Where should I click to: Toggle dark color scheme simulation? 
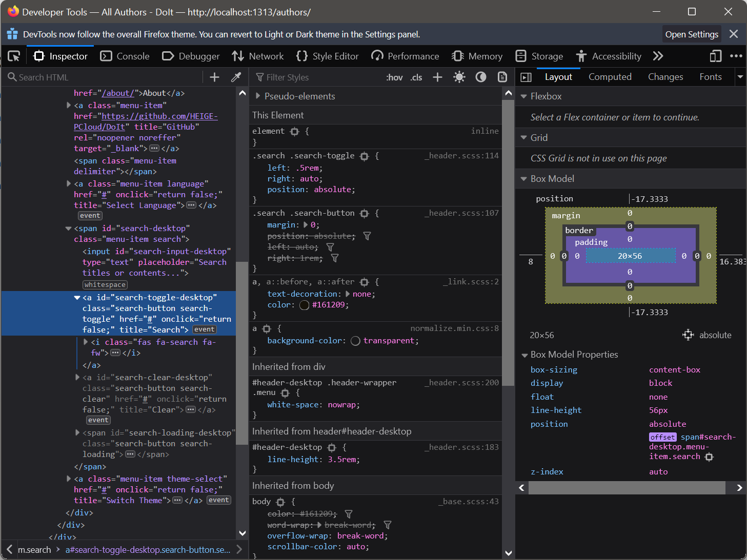click(x=481, y=77)
